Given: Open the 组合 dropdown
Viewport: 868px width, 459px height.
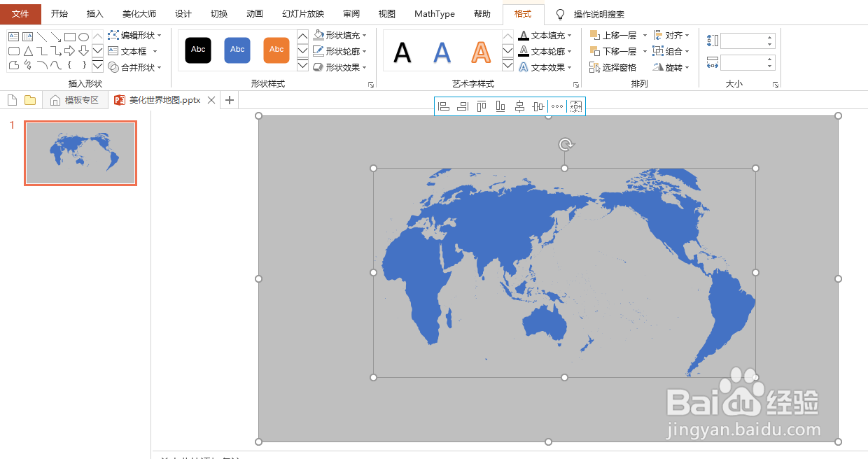Looking at the screenshot, I should tap(671, 51).
